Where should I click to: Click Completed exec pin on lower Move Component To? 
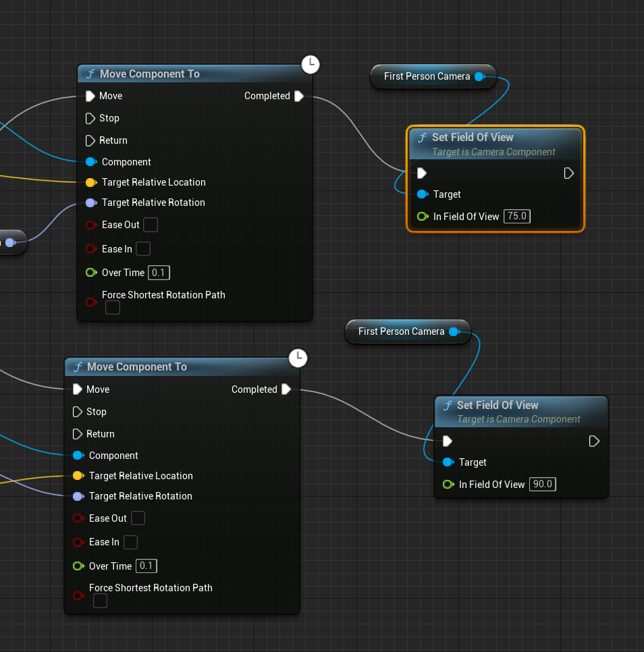click(x=286, y=389)
